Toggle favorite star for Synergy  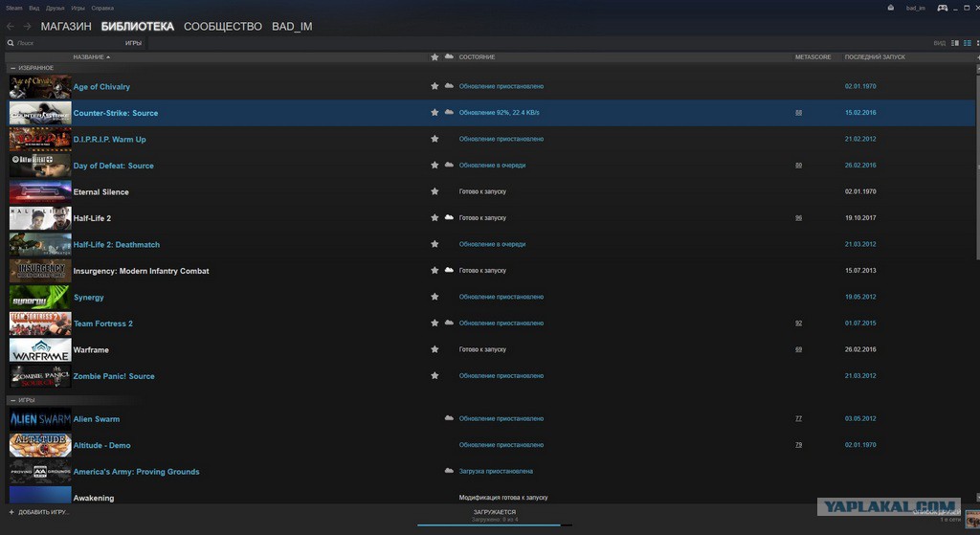pyautogui.click(x=434, y=297)
